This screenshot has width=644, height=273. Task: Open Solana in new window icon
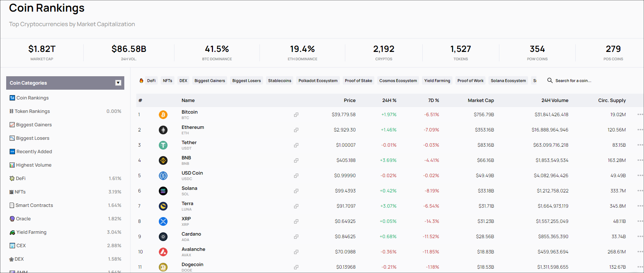point(296,191)
